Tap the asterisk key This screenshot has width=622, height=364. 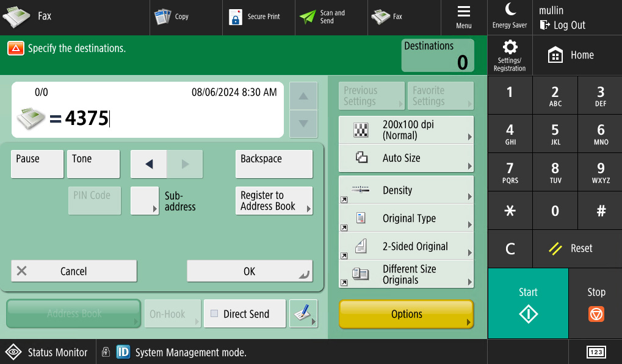click(510, 210)
